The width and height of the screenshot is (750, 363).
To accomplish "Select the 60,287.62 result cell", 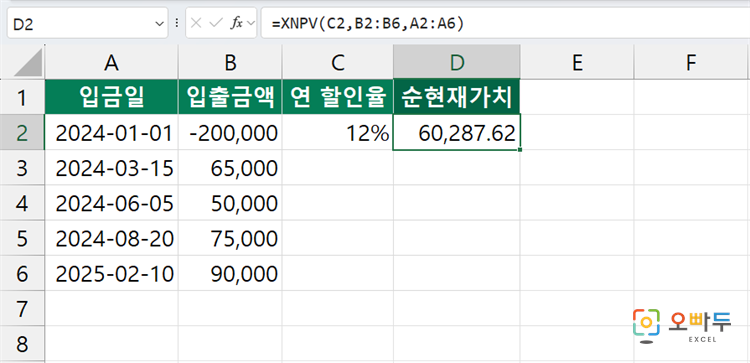I will pos(457,132).
